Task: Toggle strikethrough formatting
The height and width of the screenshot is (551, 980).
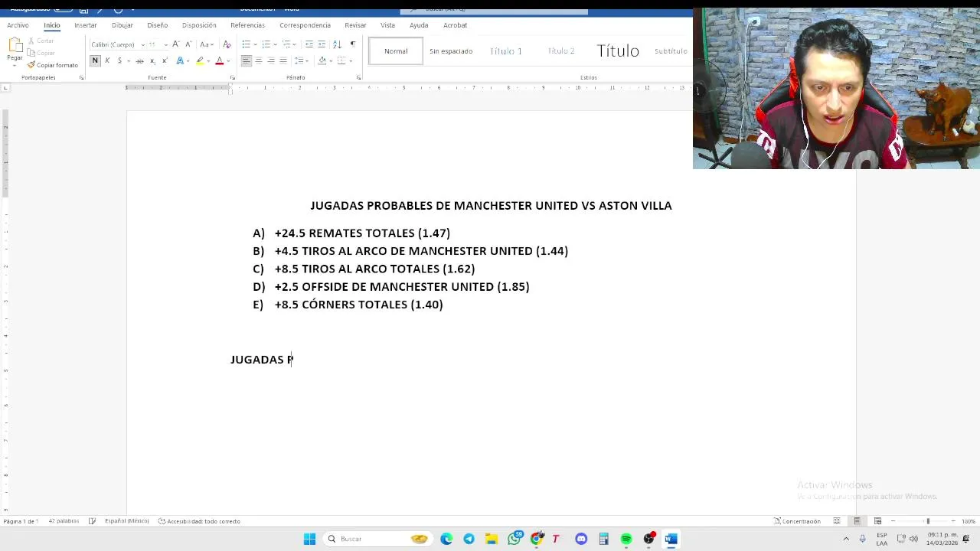Action: pyautogui.click(x=139, y=60)
